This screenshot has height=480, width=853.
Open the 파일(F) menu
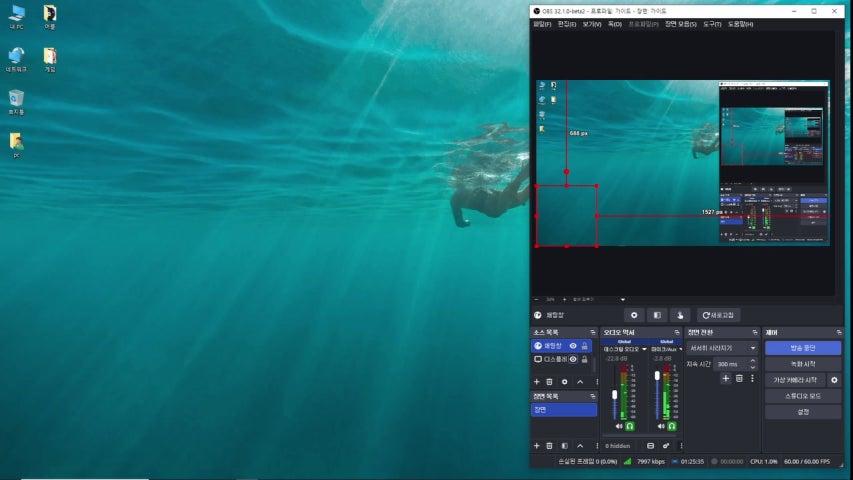(x=542, y=23)
